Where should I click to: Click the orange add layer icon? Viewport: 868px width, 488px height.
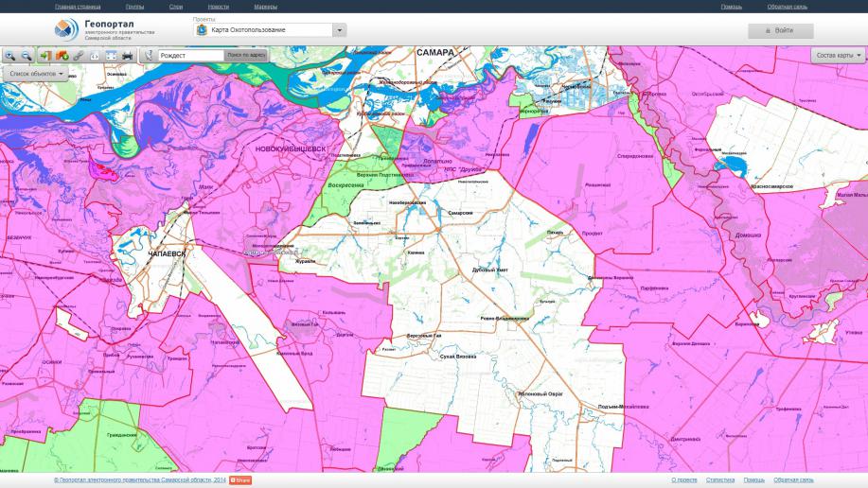tap(62, 56)
